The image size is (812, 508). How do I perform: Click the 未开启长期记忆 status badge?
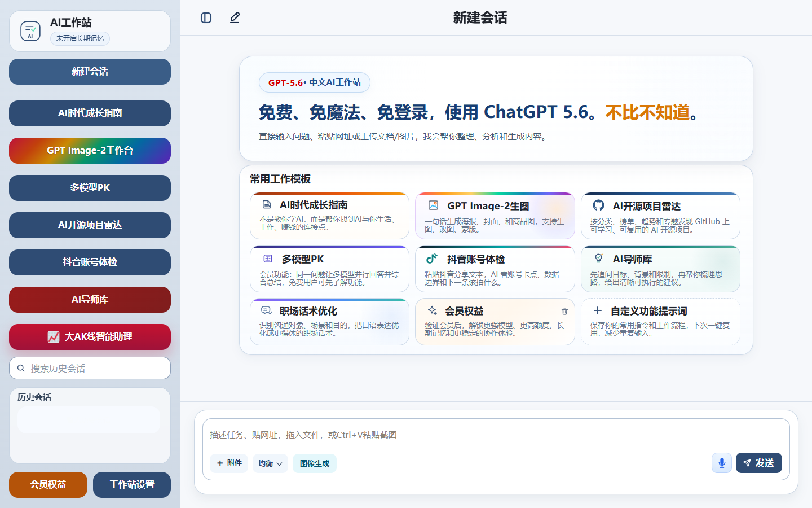tap(80, 38)
